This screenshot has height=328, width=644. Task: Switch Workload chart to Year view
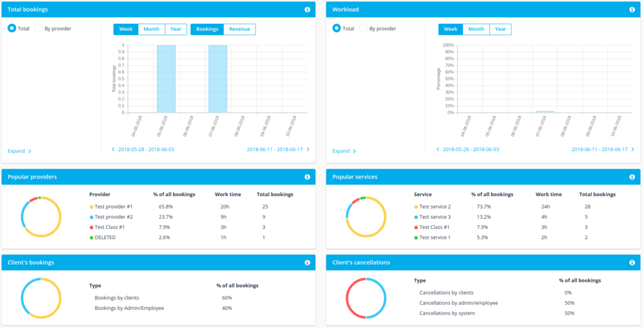point(500,29)
